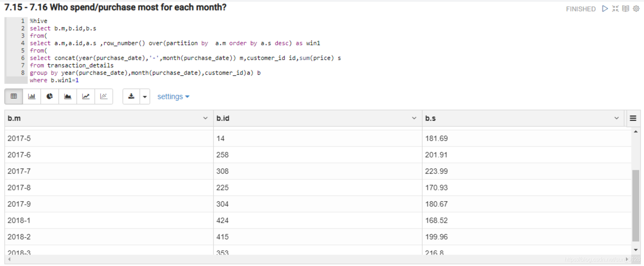
Task: Open the b.id column menu chevron
Action: click(414, 118)
